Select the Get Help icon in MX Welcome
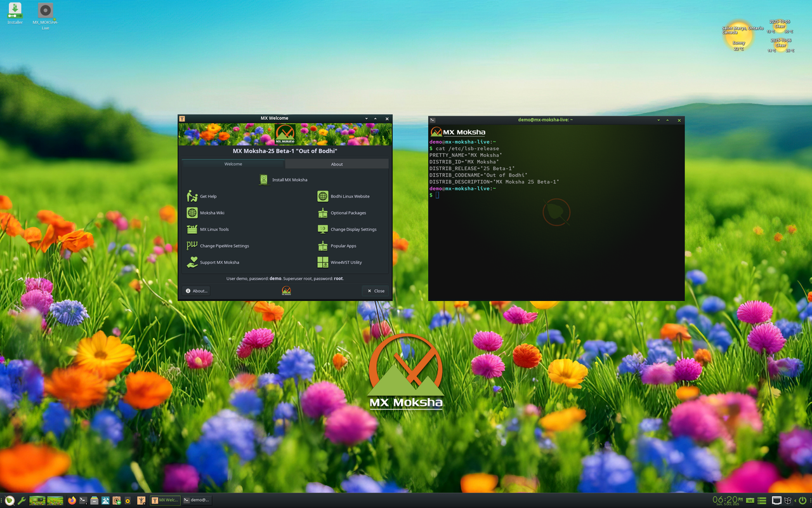Image resolution: width=812 pixels, height=508 pixels. coord(192,196)
